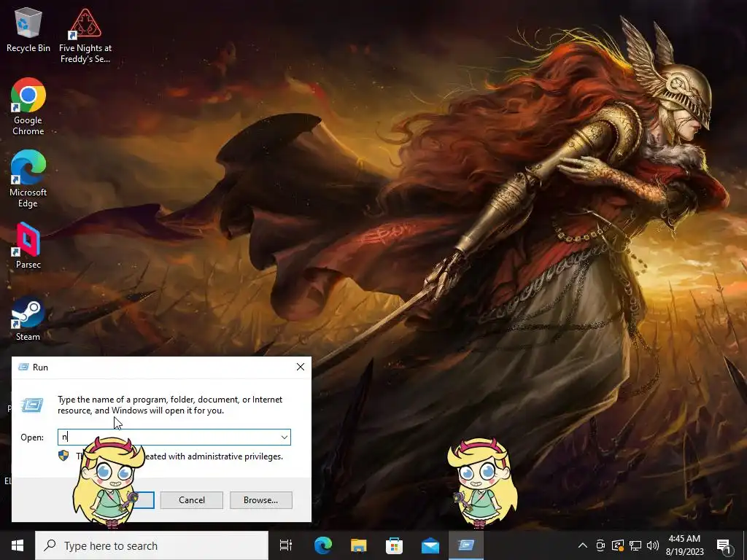Open the volume speaker tray icon
This screenshot has width=747, height=560.
click(653, 545)
